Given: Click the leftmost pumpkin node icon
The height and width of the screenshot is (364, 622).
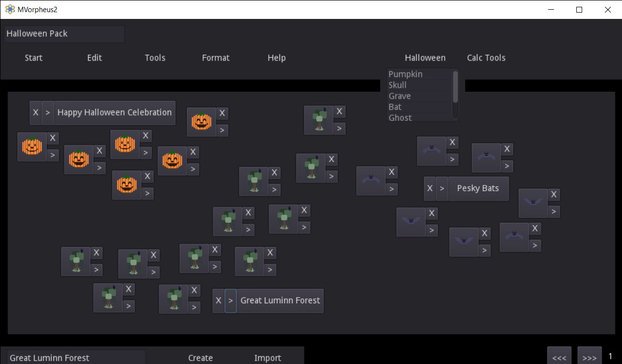Looking at the screenshot, I should [31, 147].
